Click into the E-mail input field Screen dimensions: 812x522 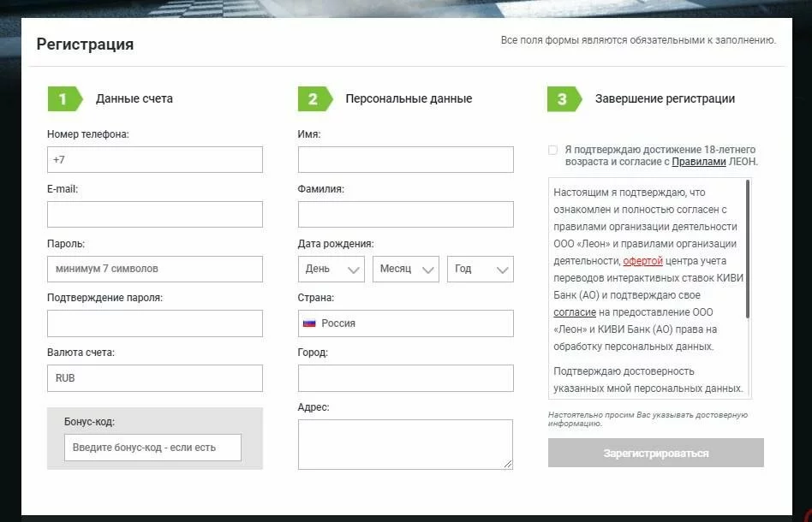click(155, 215)
